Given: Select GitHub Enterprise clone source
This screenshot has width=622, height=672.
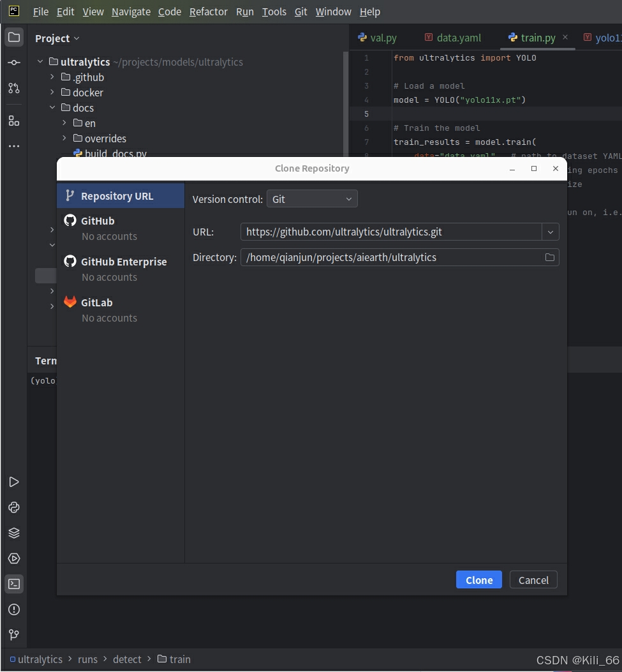Looking at the screenshot, I should tap(121, 269).
